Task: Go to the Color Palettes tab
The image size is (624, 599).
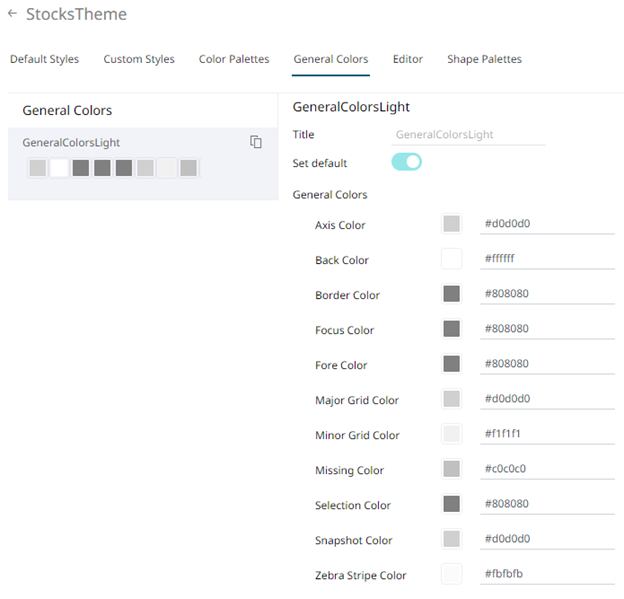Action: [234, 60]
